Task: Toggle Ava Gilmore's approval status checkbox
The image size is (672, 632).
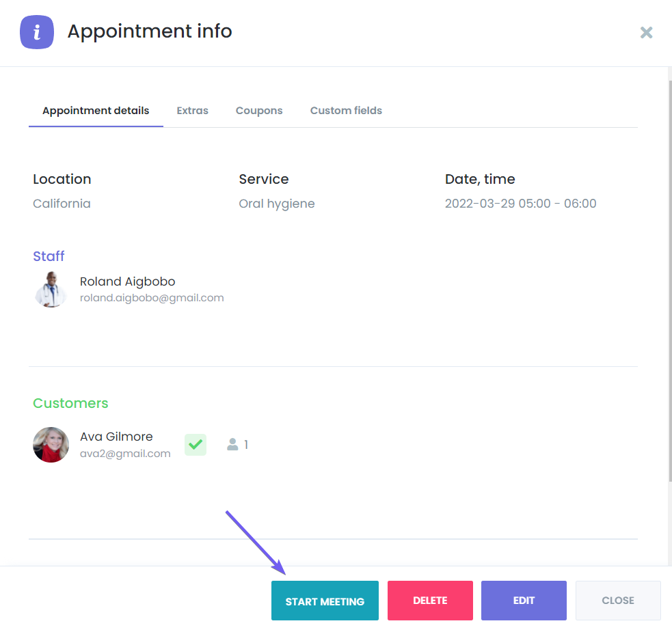Action: (195, 445)
